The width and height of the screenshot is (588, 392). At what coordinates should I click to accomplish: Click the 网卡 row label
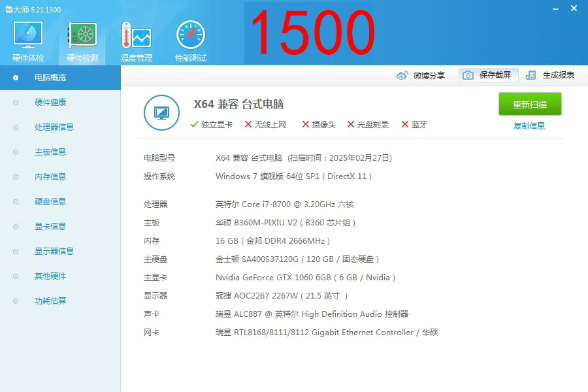[152, 333]
